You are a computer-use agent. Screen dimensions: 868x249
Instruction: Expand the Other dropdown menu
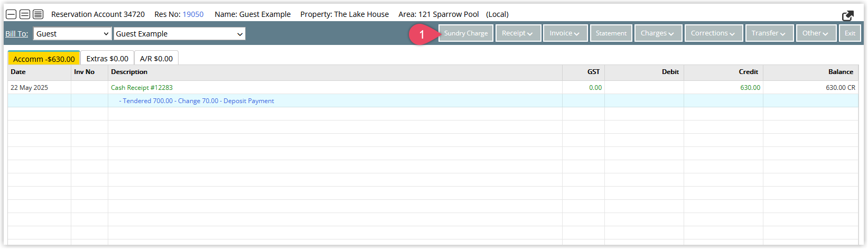coord(816,33)
